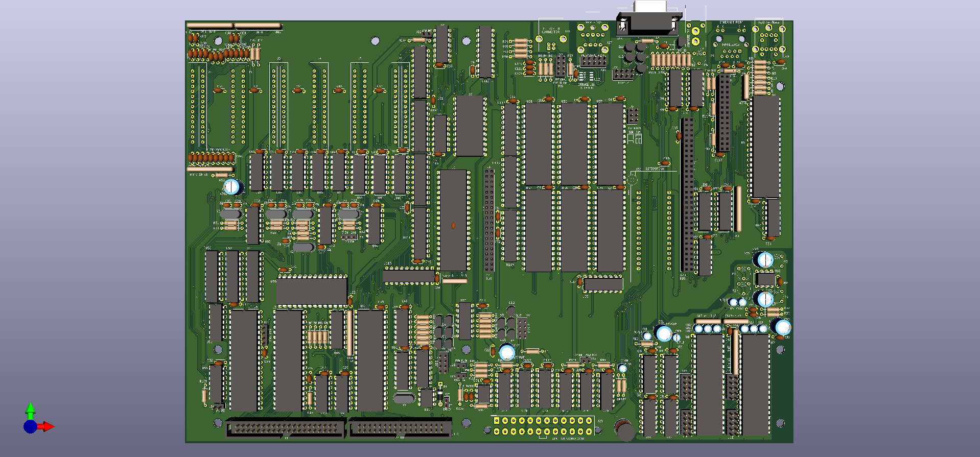The width and height of the screenshot is (980, 457).
Task: Select the right black IDC ribbon connector at the bottom
Action: [400, 427]
